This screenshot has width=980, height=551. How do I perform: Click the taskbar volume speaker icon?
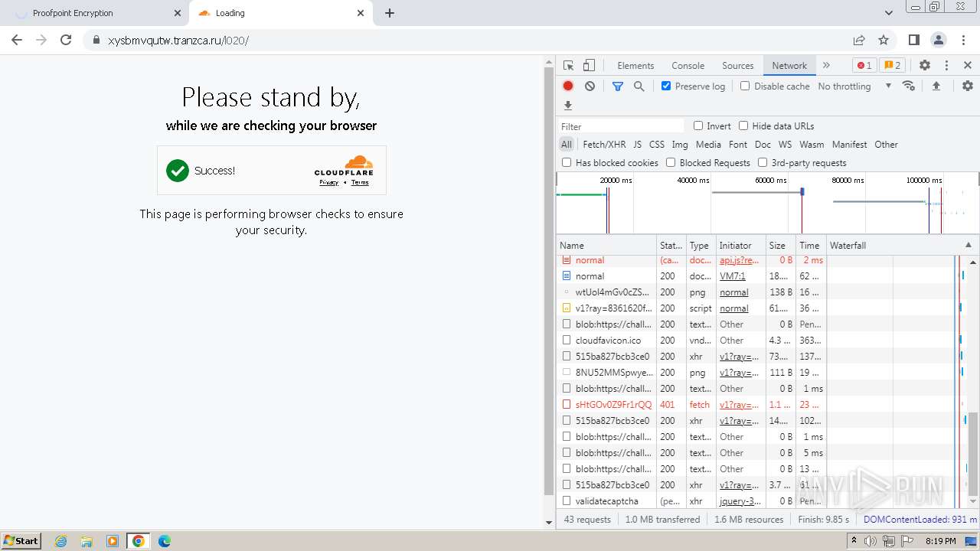[x=871, y=541]
